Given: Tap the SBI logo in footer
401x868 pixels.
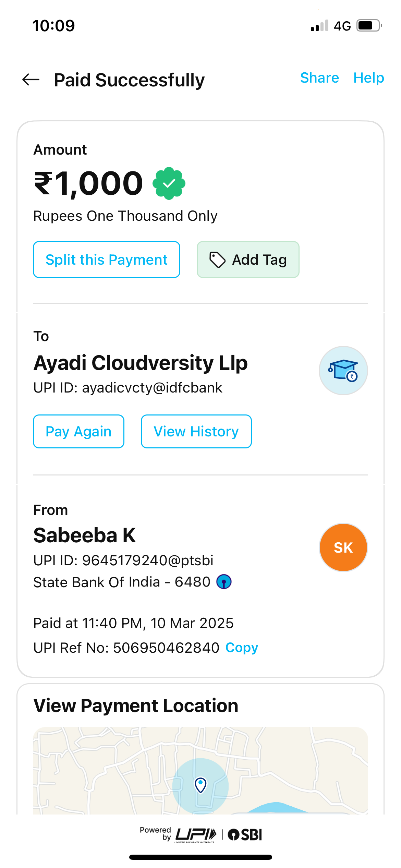Looking at the screenshot, I should pyautogui.click(x=245, y=834).
